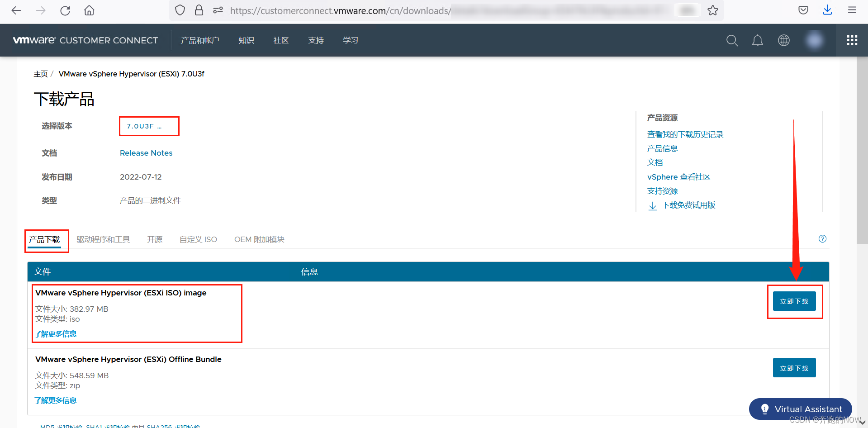The width and height of the screenshot is (868, 428).
Task: Click the browser forward arrow
Action: [x=41, y=10]
